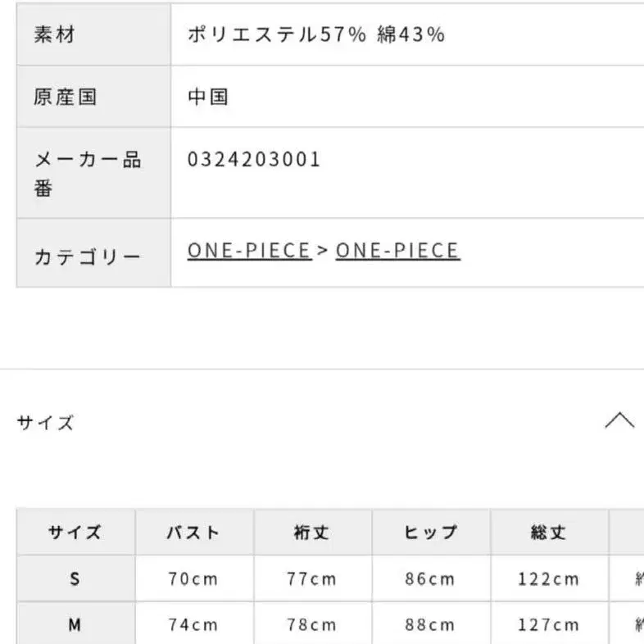Click the ヒップ column header
Viewport: 644px width, 644px height.
(x=430, y=533)
